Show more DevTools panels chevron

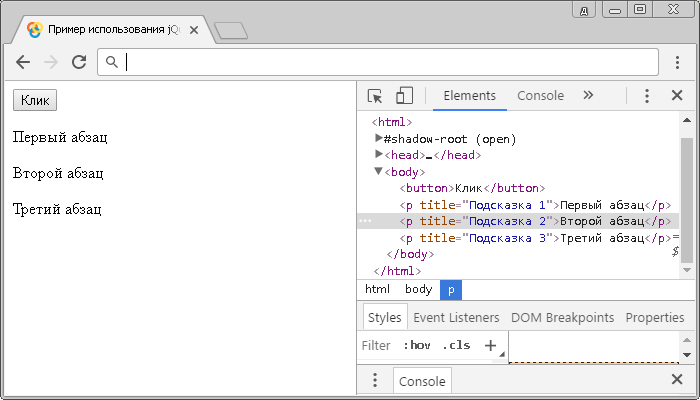pyautogui.click(x=588, y=95)
